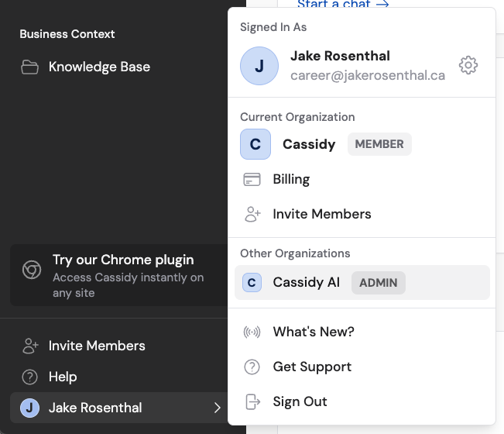The width and height of the screenshot is (504, 434).
Task: Click Invite Members in the sidebar
Action: (119, 346)
